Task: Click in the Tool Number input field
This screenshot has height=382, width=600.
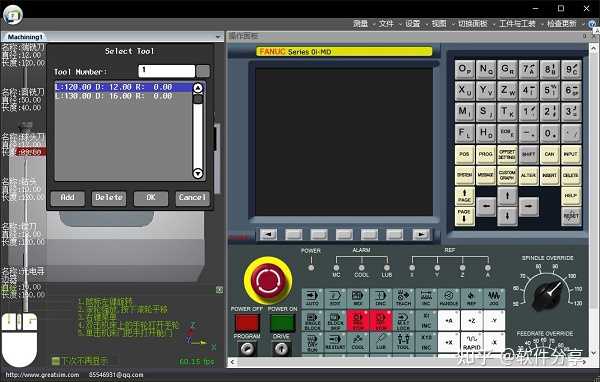Action: pos(166,71)
